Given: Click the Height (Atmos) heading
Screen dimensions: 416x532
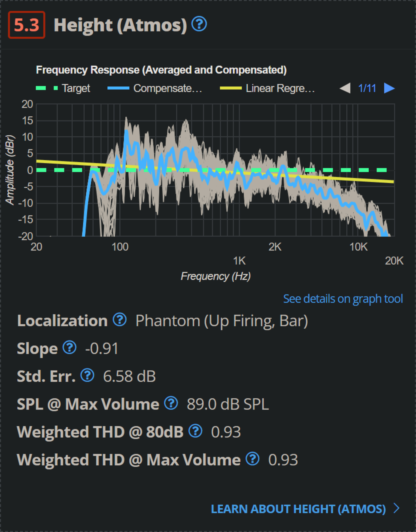Looking at the screenshot, I should pos(120,25).
